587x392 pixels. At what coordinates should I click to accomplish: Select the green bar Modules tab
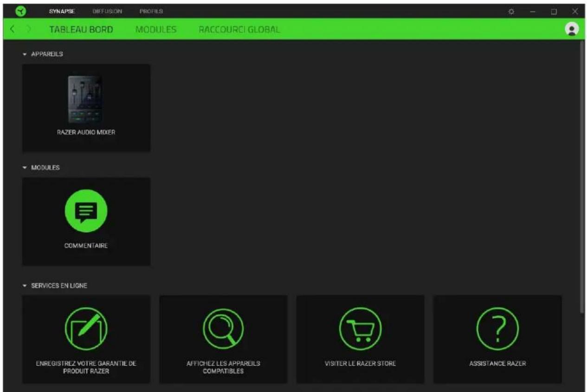(156, 29)
